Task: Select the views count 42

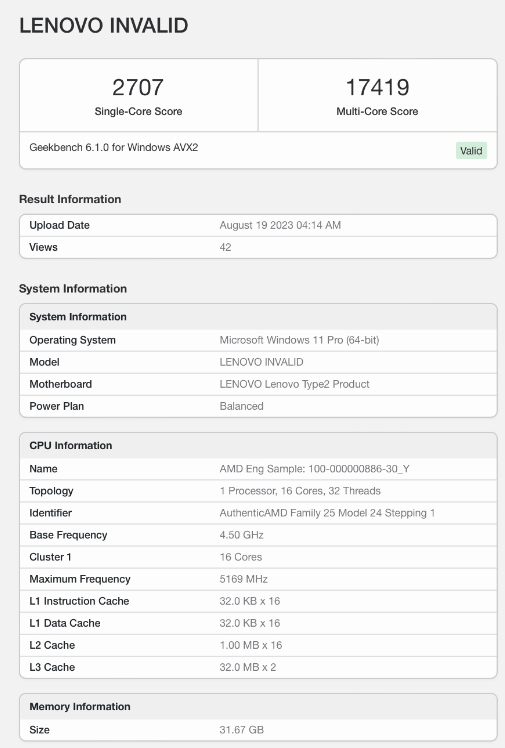Action: pyautogui.click(x=225, y=247)
